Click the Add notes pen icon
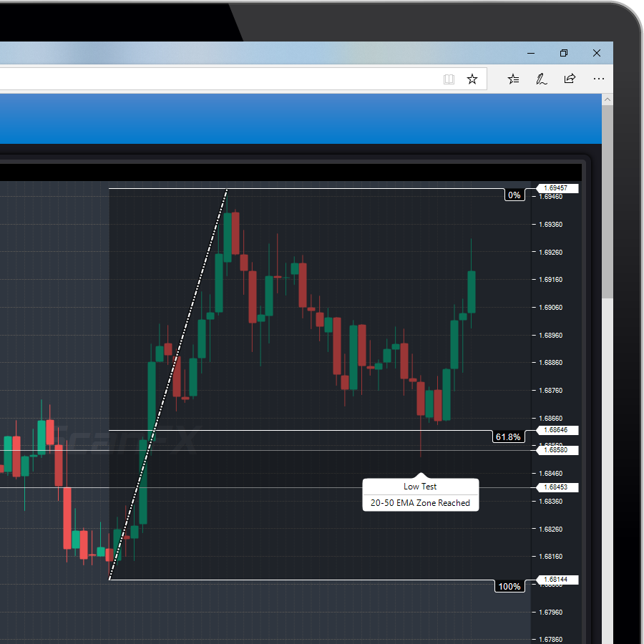This screenshot has height=644, width=644. tap(542, 79)
